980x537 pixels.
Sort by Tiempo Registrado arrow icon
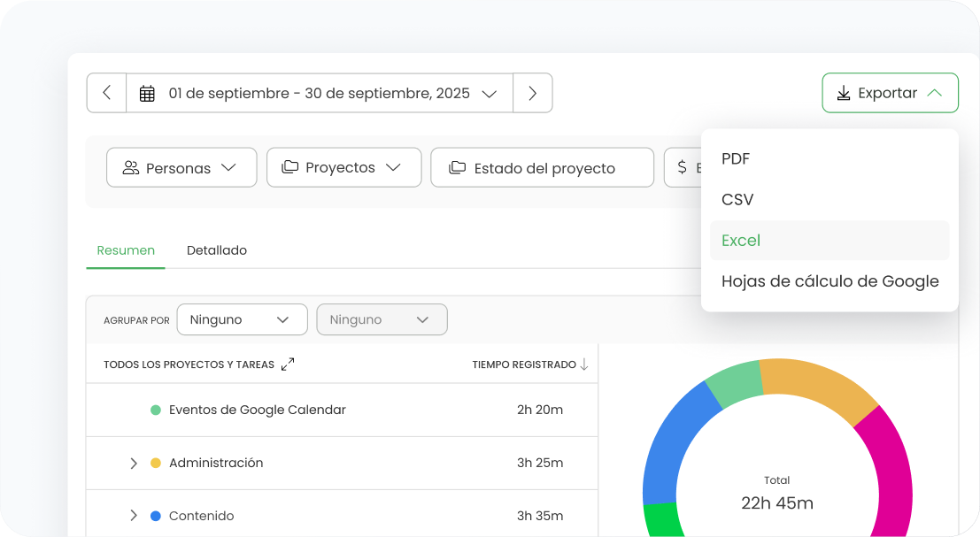pyautogui.click(x=584, y=364)
